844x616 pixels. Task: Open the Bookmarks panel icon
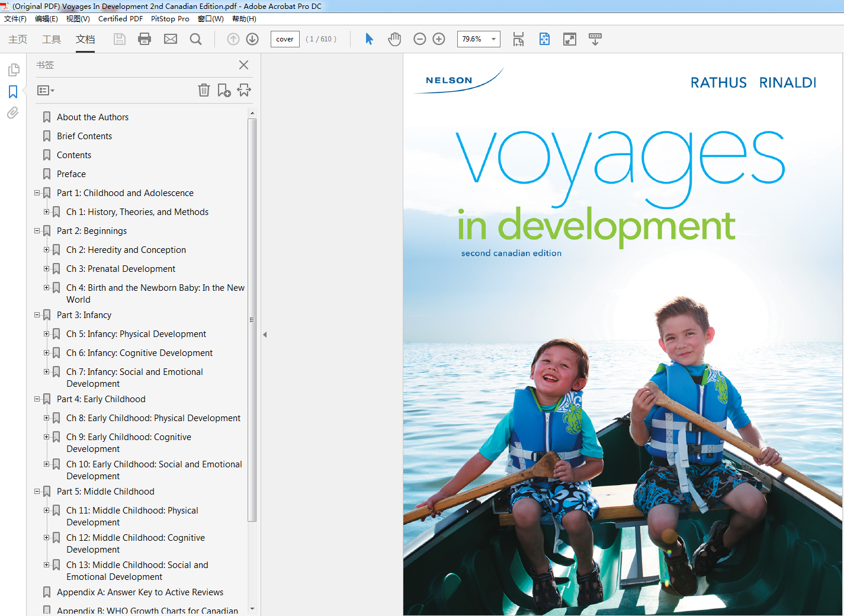[13, 92]
